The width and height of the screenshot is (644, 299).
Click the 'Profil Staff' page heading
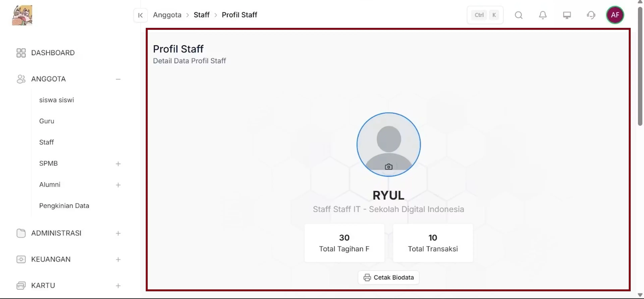[x=178, y=49]
